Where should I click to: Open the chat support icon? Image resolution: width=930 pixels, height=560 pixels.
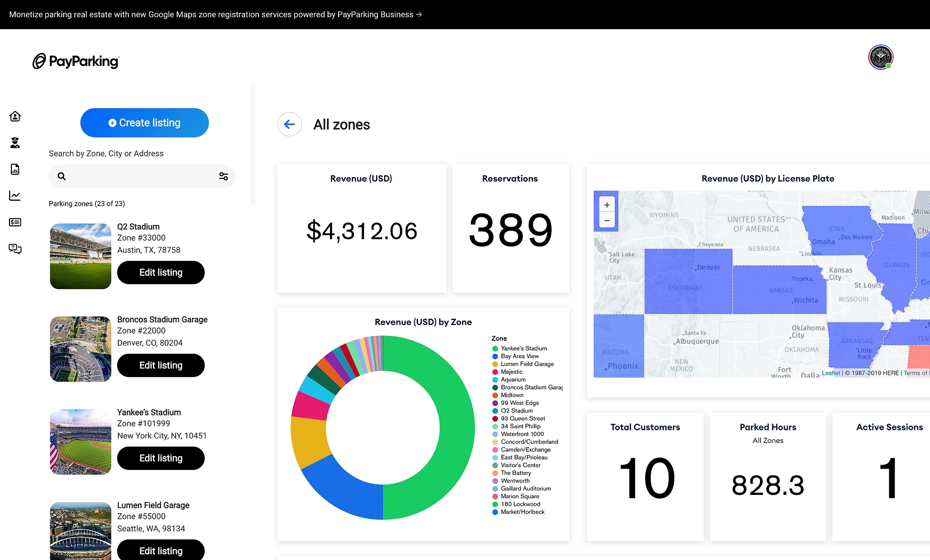point(15,248)
